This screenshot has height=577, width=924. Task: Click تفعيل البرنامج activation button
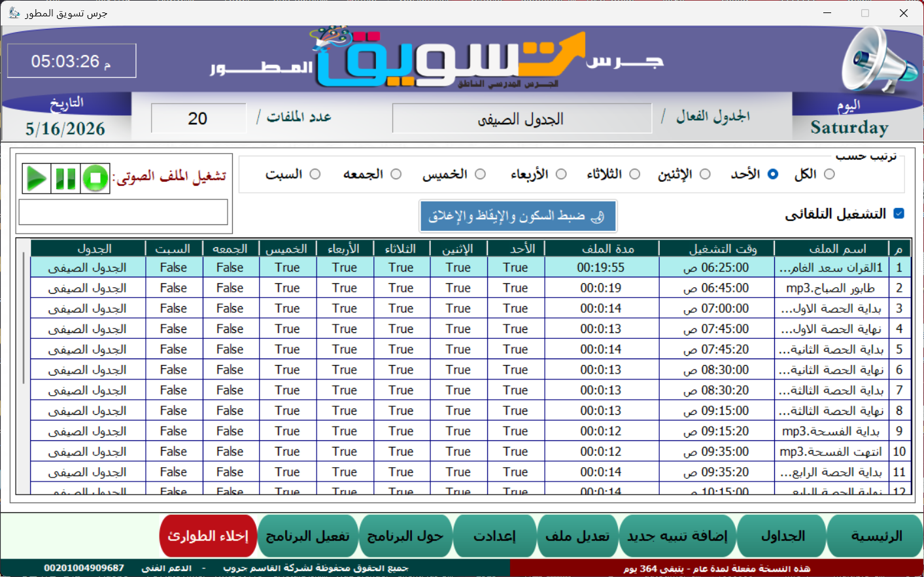click(307, 536)
